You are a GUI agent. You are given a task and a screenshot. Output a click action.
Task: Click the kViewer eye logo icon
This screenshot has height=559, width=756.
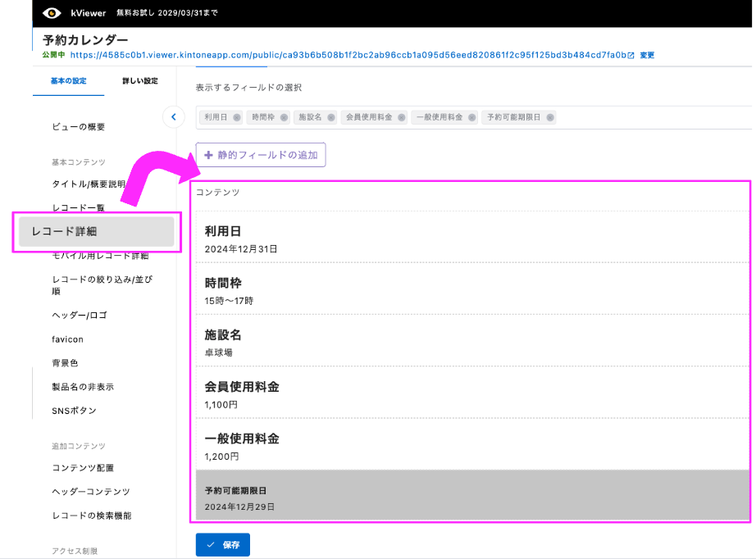[x=52, y=13]
